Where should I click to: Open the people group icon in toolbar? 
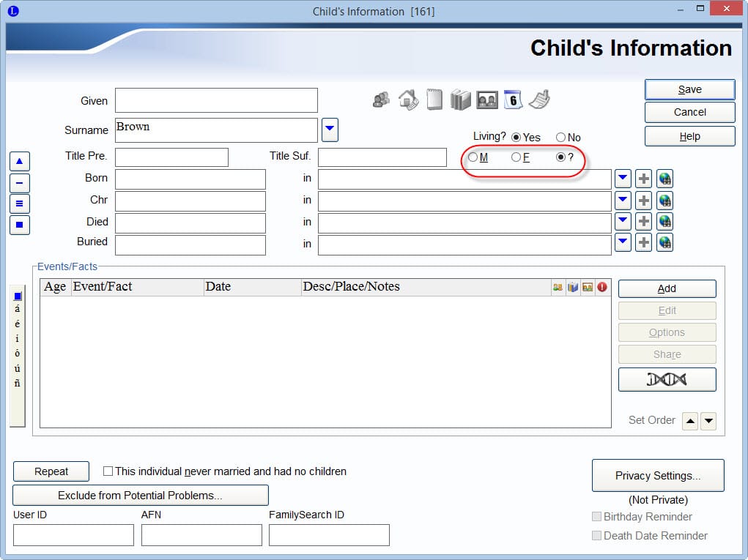click(x=381, y=100)
